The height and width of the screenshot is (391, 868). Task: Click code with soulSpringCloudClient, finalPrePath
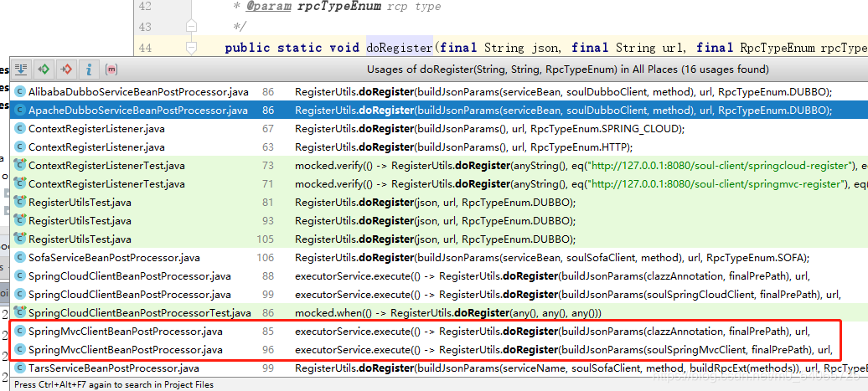pyautogui.click(x=568, y=294)
